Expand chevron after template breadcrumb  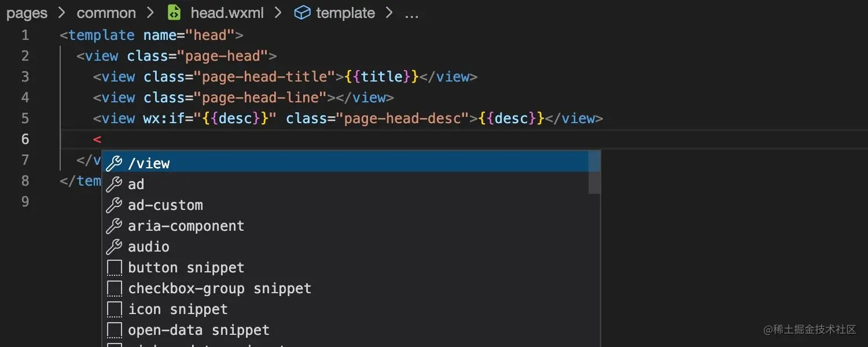tap(389, 13)
